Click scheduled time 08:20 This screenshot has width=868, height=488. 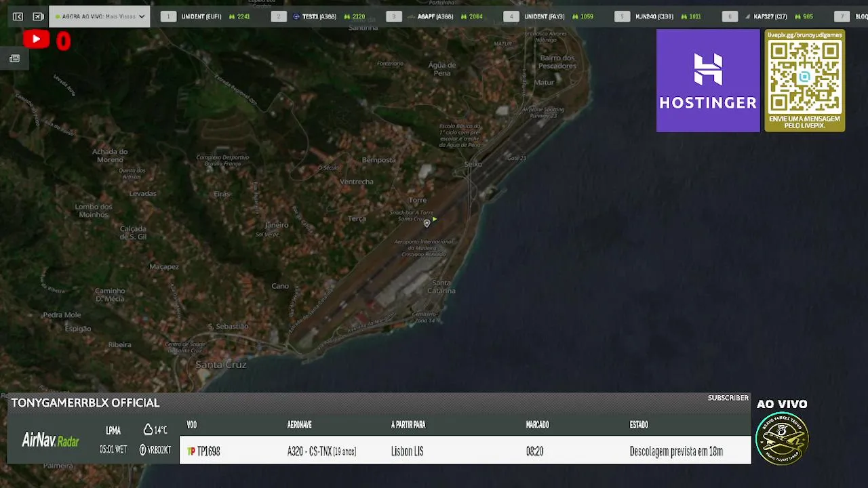coord(534,451)
